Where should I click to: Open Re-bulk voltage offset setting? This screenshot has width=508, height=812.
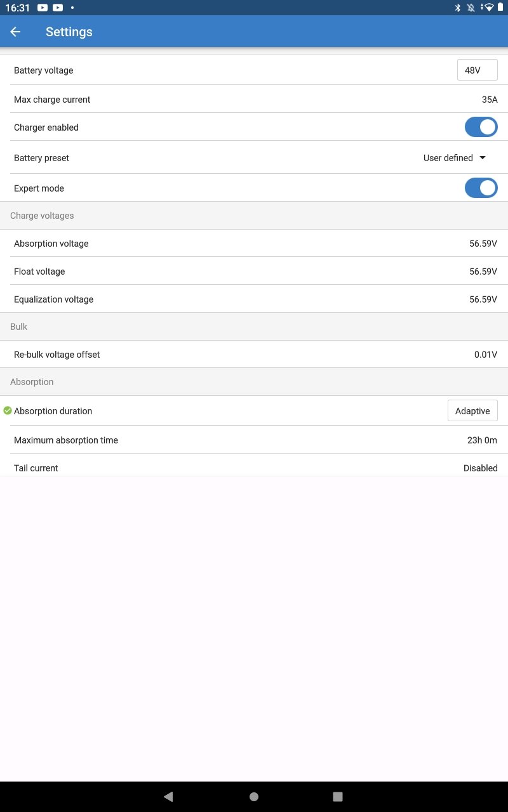point(254,355)
